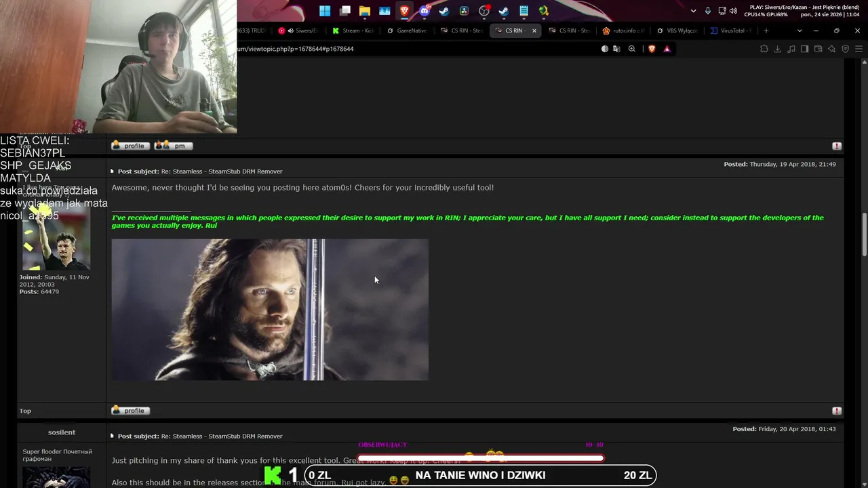This screenshot has height=488, width=868.
Task: Switch to Brave browser on the taskbar
Action: tap(405, 11)
